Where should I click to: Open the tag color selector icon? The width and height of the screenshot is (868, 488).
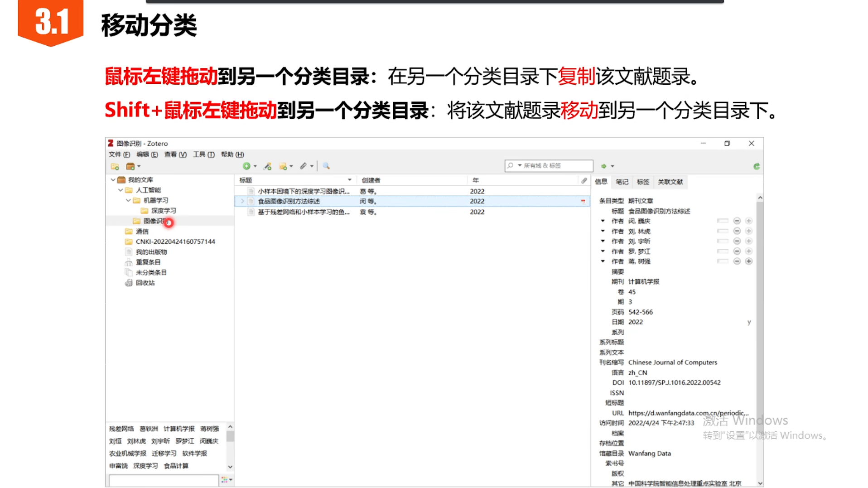pos(225,479)
